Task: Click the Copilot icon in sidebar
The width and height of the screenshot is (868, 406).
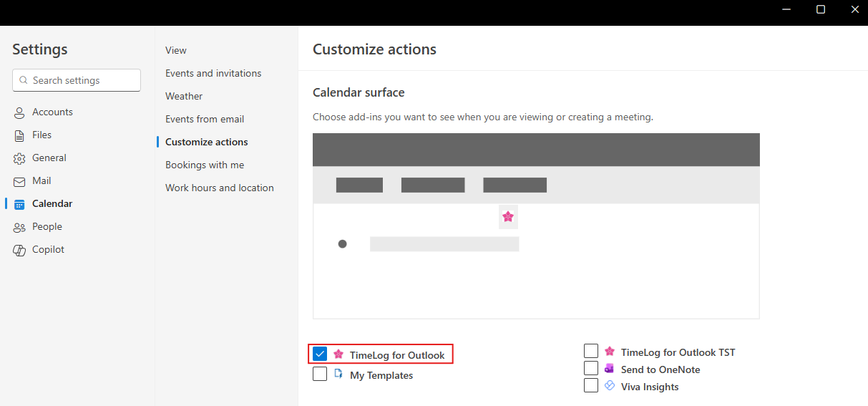Action: click(19, 250)
